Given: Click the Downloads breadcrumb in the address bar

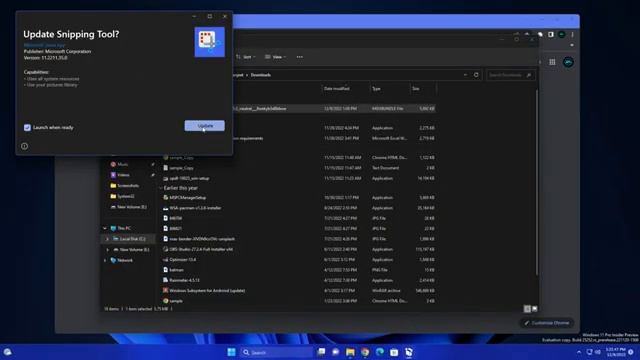Looking at the screenshot, I should click(x=261, y=75).
